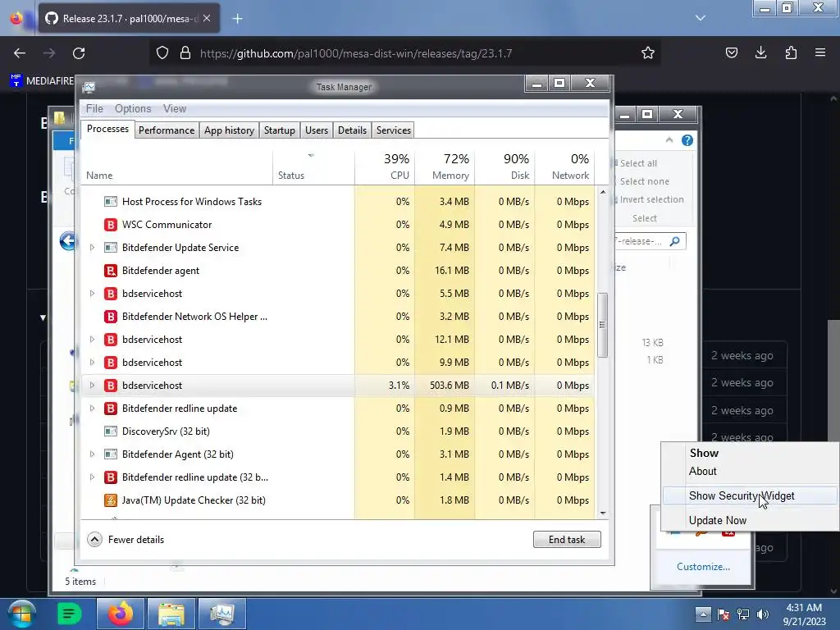840x630 pixels.
Task: Open the Windows Start orb
Action: click(x=22, y=614)
